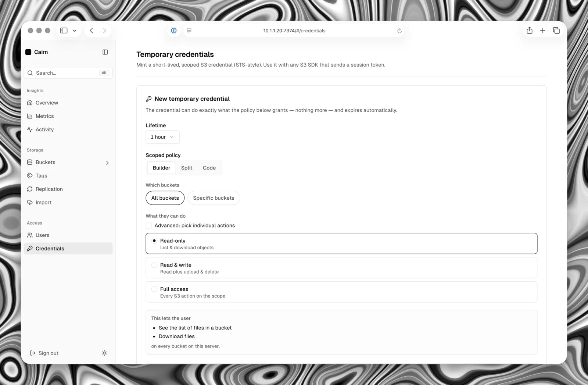Click the browser share icon

(x=529, y=31)
